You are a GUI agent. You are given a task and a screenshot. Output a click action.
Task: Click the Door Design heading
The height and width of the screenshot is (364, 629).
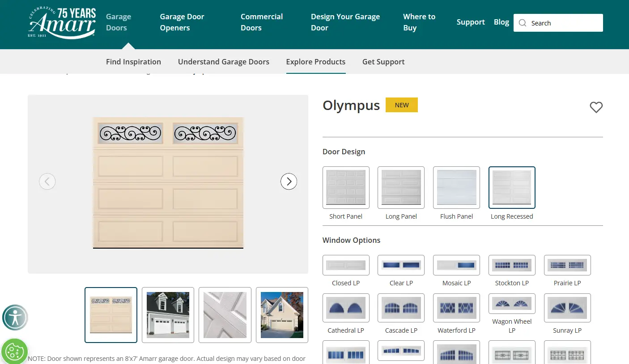coord(344,152)
